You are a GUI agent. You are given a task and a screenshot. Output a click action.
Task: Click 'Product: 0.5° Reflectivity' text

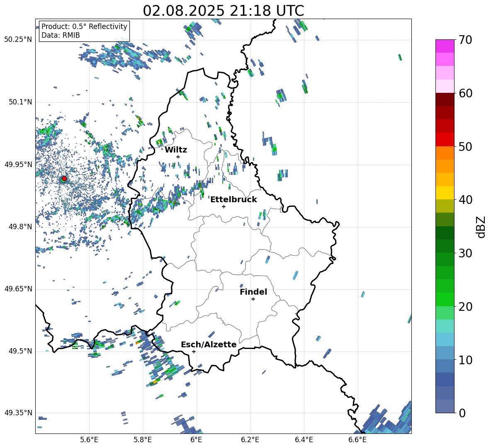(84, 26)
